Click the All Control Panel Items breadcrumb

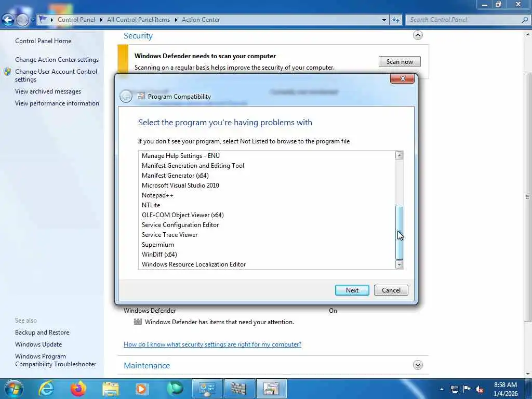pos(138,20)
